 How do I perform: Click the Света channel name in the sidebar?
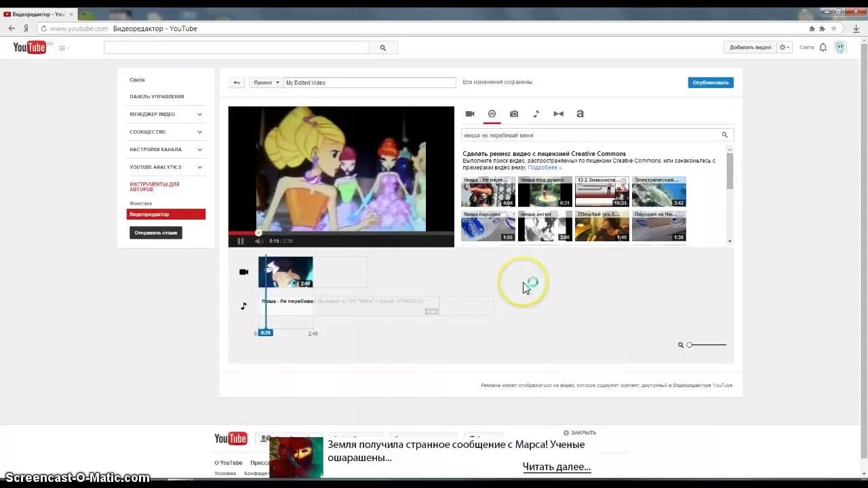(x=137, y=80)
